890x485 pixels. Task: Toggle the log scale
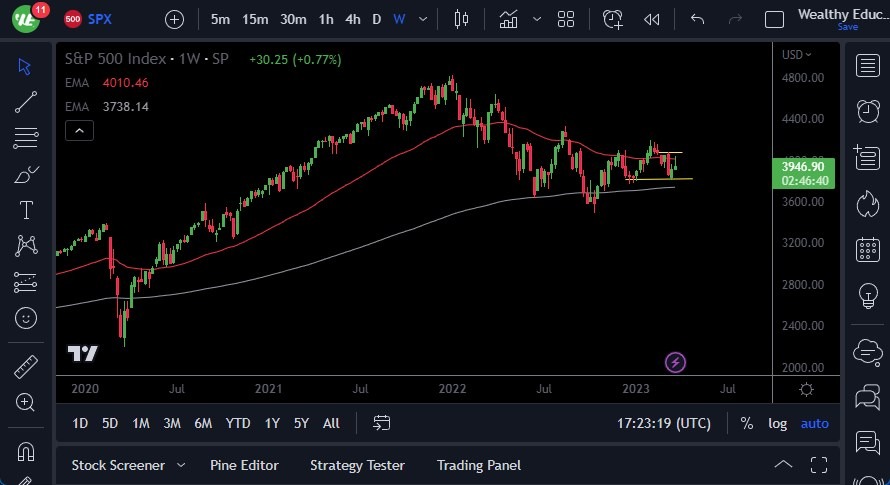(x=777, y=423)
